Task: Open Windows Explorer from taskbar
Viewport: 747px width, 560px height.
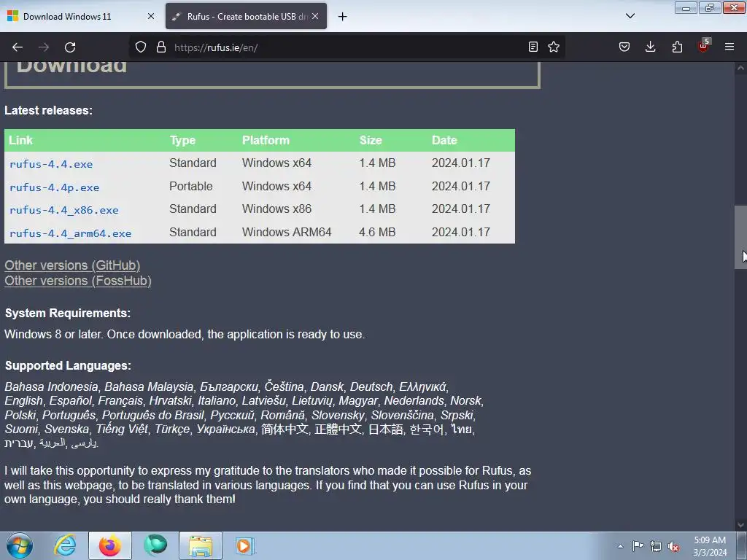Action: (201, 545)
